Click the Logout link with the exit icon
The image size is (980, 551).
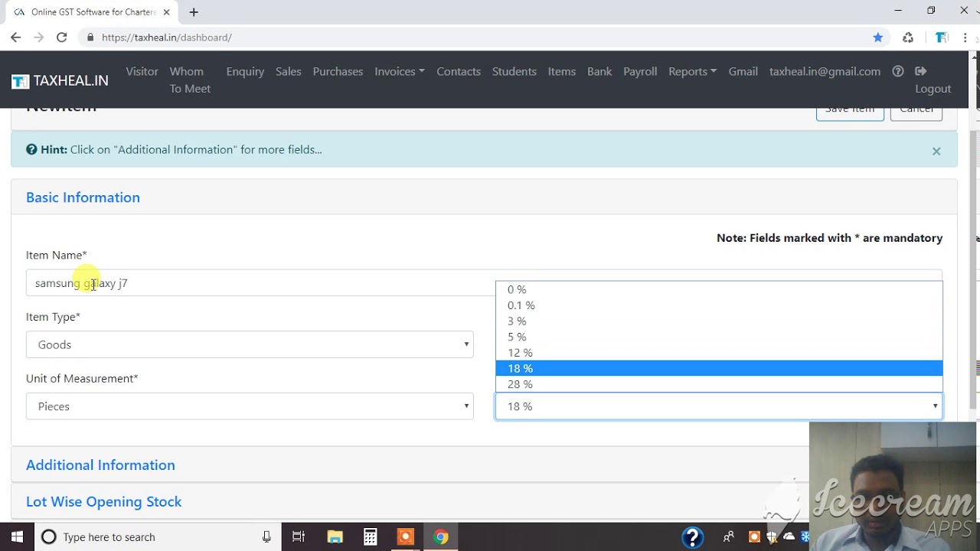coord(933,80)
